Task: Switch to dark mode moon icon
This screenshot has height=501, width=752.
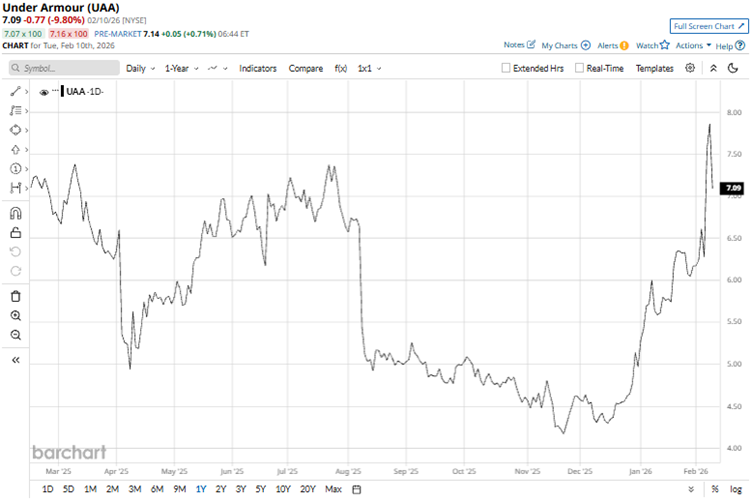Action: tap(733, 68)
